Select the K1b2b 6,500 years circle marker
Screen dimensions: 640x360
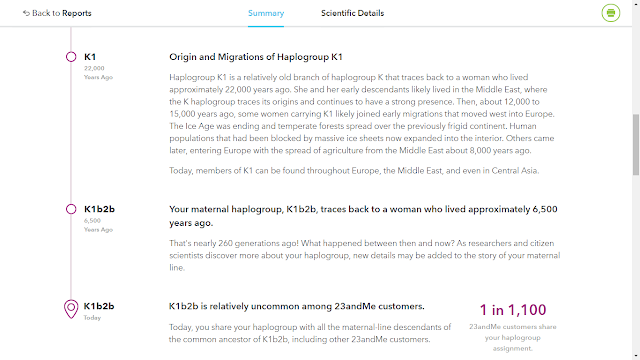point(71,209)
